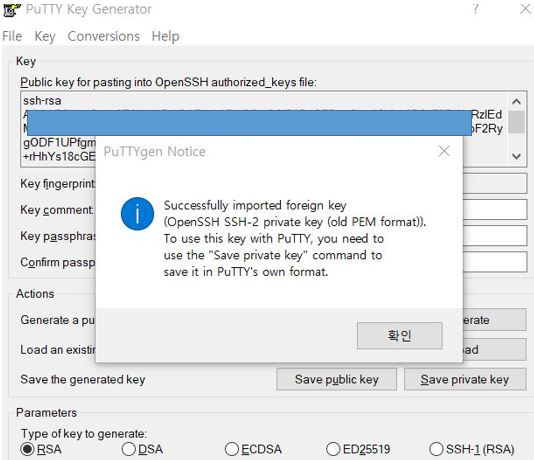Click Save public key button
Viewport: 534px width, 460px height.
pos(336,379)
